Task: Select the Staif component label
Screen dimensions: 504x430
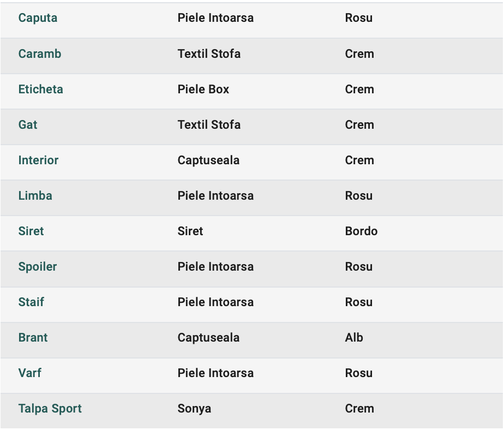Action: click(31, 302)
